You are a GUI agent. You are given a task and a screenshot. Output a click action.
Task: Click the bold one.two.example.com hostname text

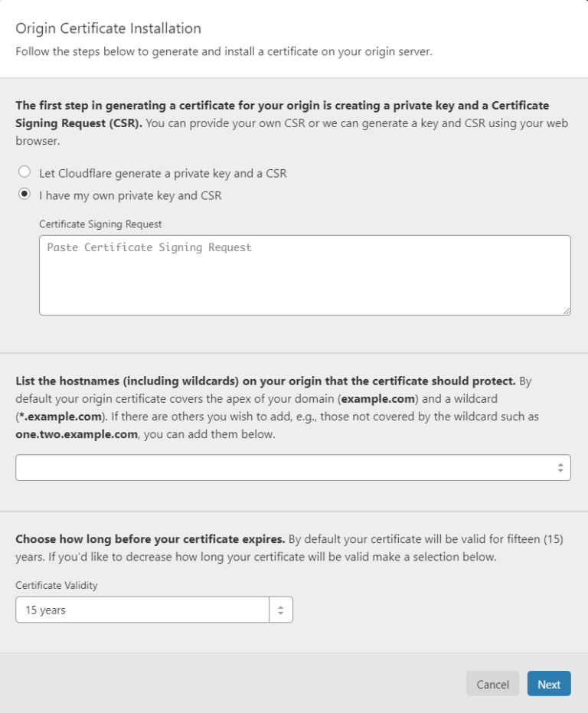coord(75,434)
